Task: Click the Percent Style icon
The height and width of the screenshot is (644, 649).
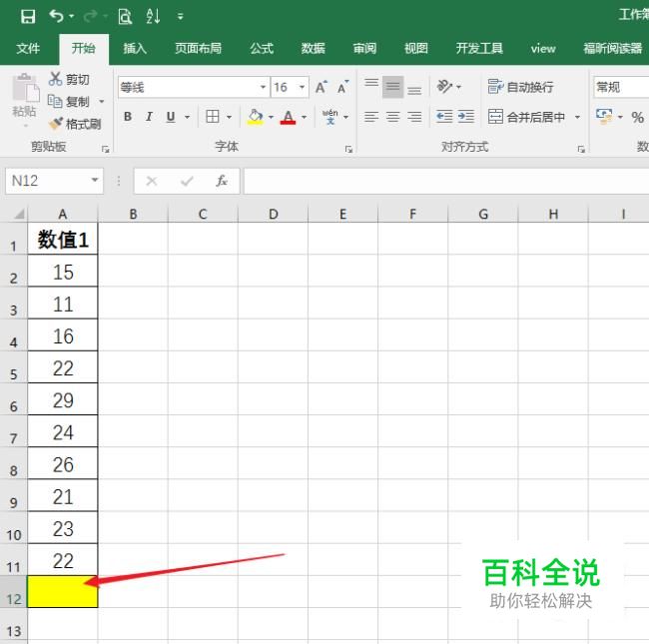Action: pos(637,118)
